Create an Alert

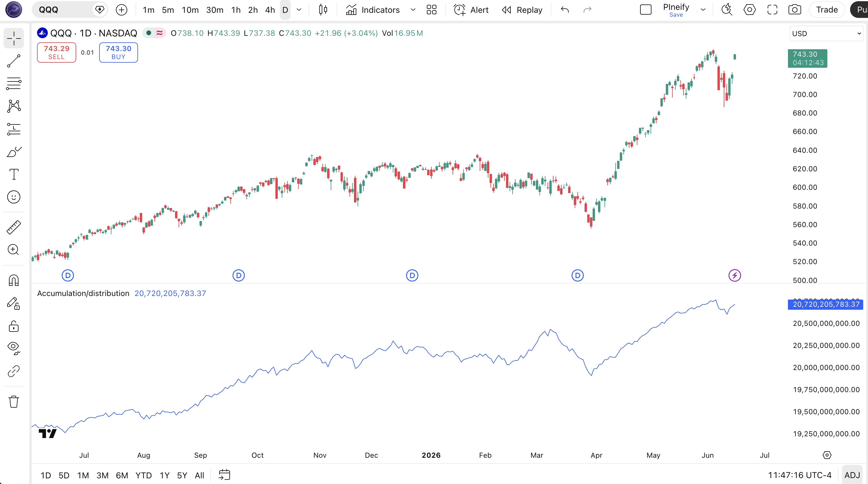point(471,10)
